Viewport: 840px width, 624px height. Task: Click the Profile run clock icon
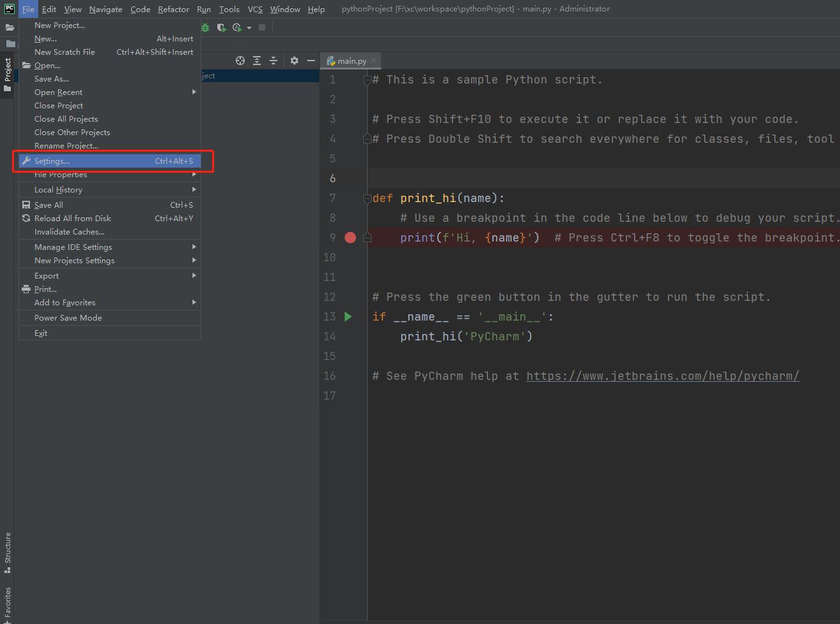(237, 27)
